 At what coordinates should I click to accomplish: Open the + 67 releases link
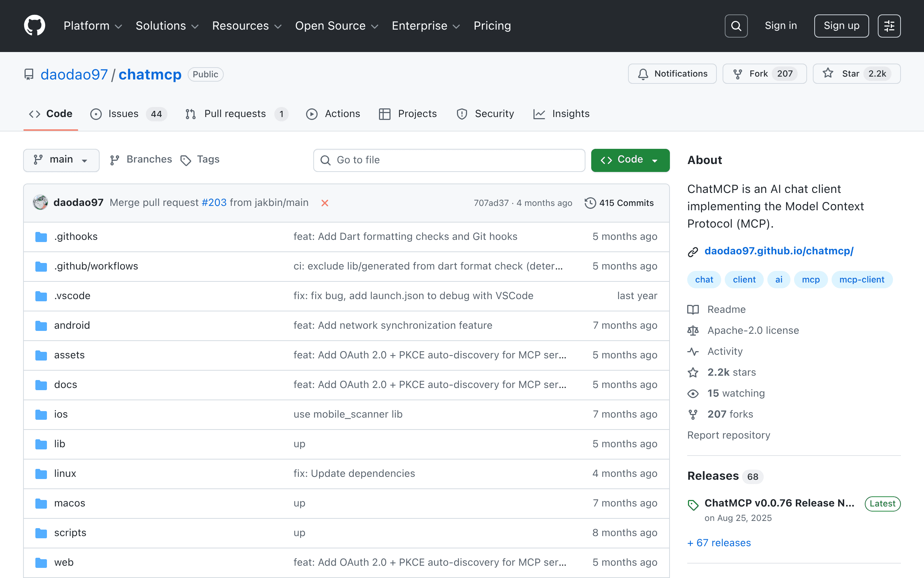[x=719, y=543]
